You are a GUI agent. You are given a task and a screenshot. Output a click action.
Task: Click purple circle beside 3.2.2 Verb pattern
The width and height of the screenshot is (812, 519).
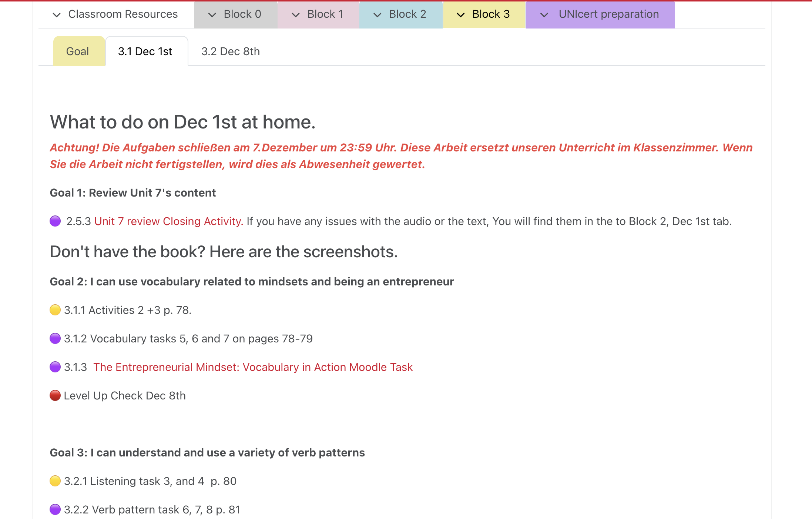pos(55,509)
